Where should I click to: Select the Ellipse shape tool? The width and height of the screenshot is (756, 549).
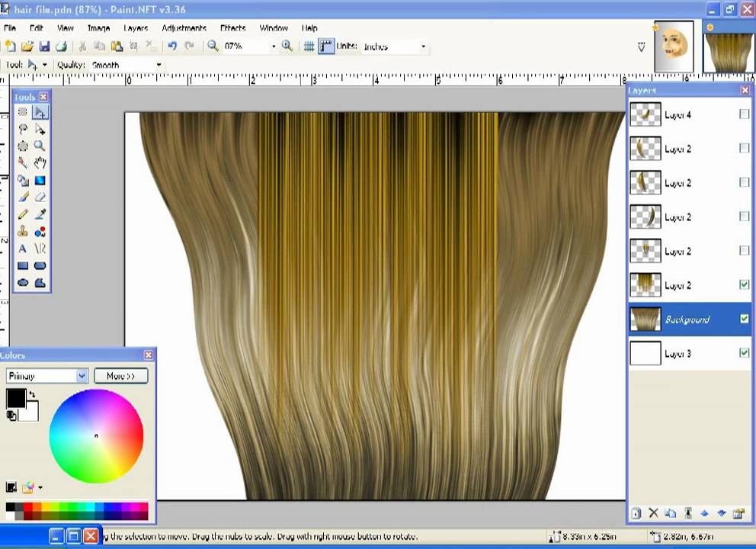click(23, 283)
